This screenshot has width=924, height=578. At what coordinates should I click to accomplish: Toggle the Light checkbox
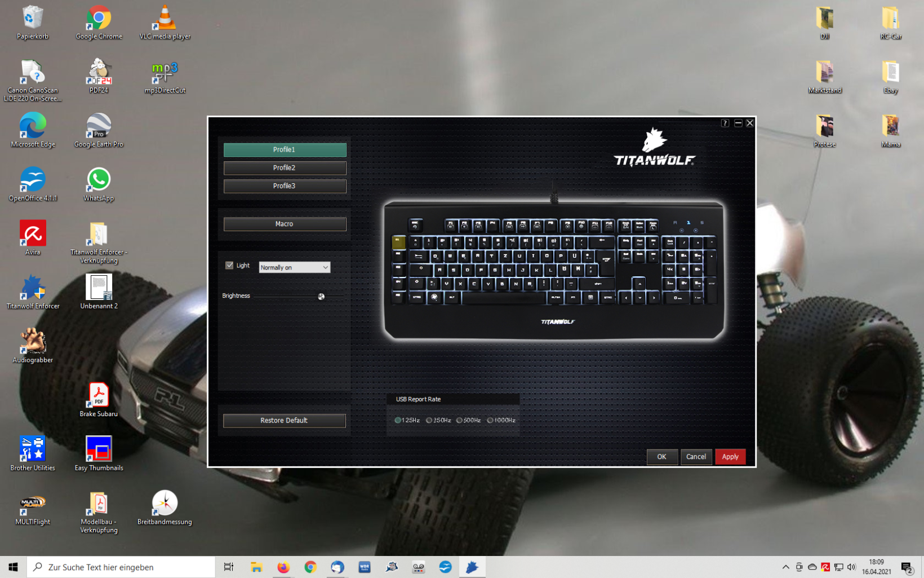229,265
